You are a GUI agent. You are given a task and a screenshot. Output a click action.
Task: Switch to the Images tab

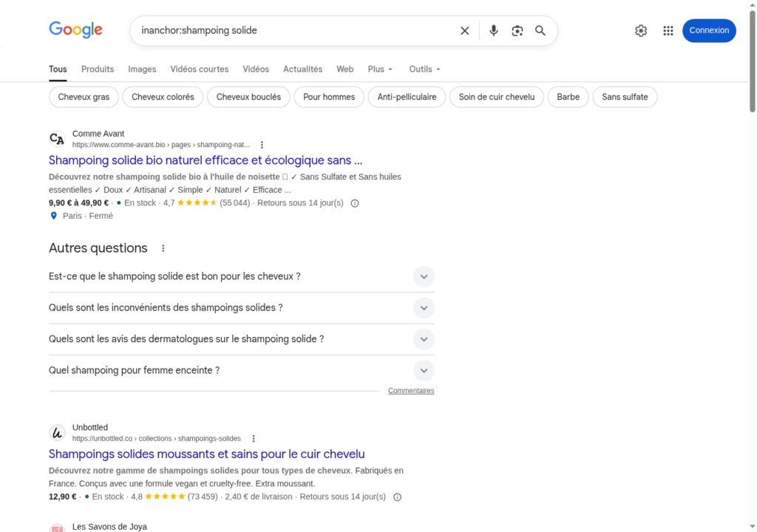[142, 69]
